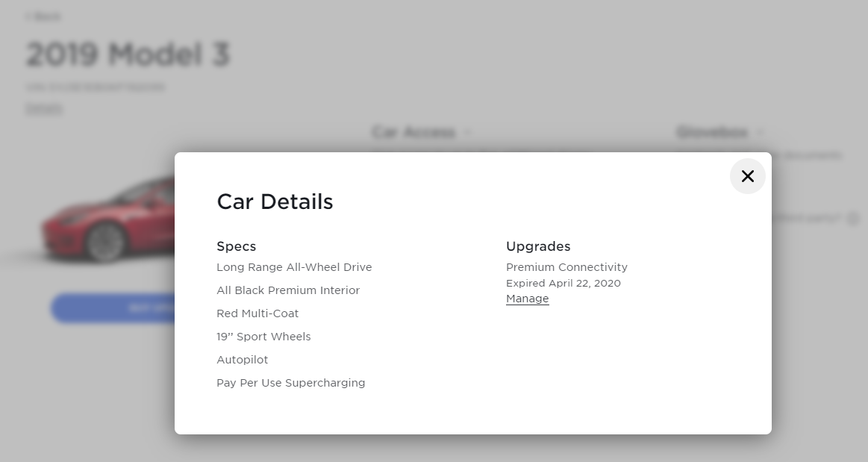Click the 19" Sport Wheels spec
868x462 pixels.
click(x=263, y=337)
